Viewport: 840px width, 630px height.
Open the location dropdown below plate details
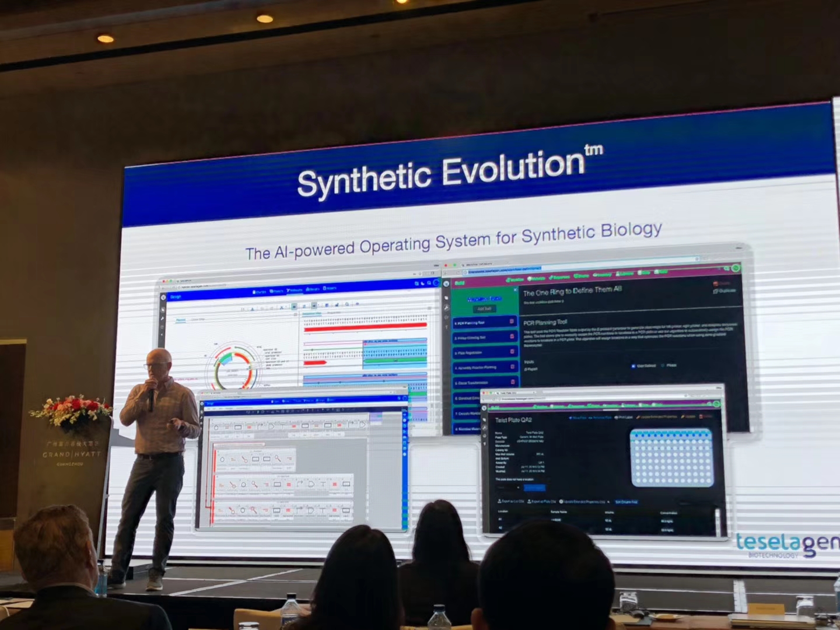click(509, 488)
